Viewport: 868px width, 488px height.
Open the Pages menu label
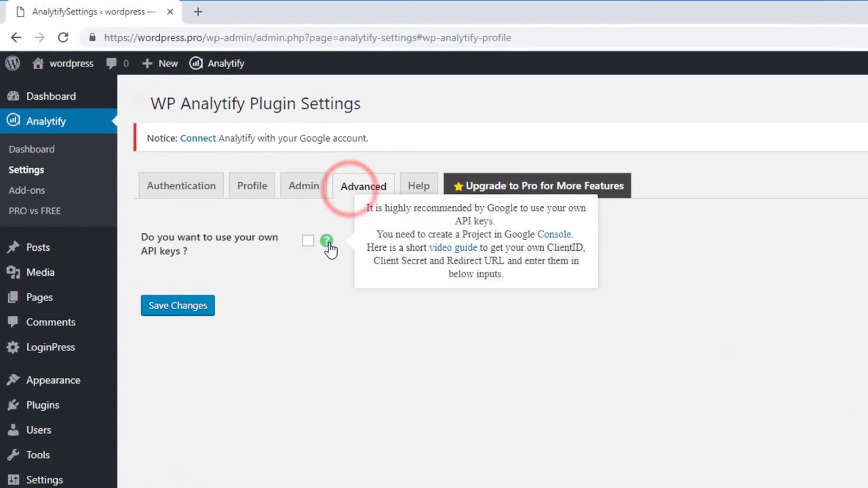pyautogui.click(x=39, y=298)
